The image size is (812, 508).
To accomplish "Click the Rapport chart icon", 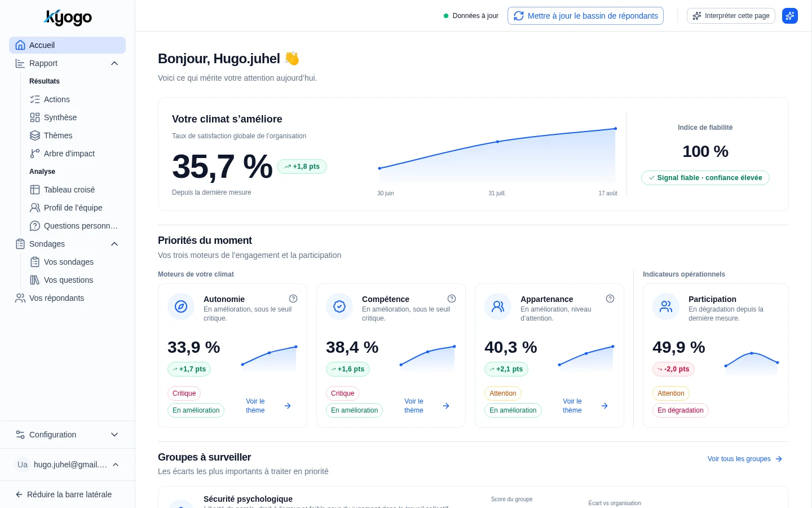I will (x=20, y=63).
